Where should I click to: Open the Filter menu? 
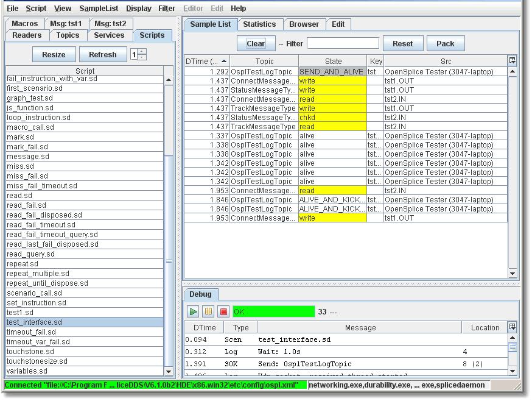pos(167,9)
